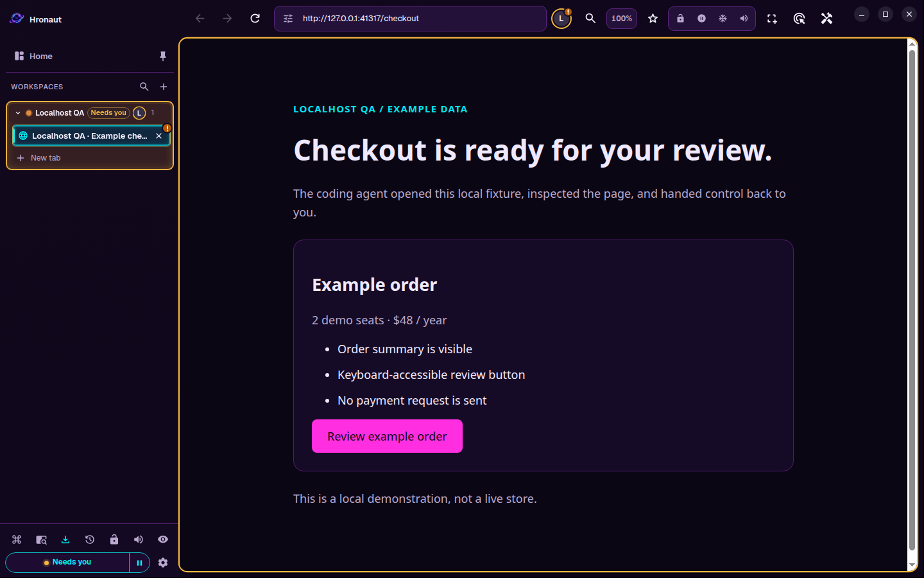Maximize the Hronaut window
The height and width of the screenshot is (578, 924).
coord(886,14)
